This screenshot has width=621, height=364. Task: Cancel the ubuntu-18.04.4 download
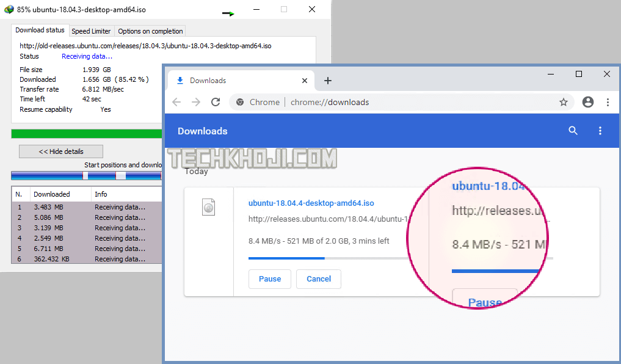318,279
